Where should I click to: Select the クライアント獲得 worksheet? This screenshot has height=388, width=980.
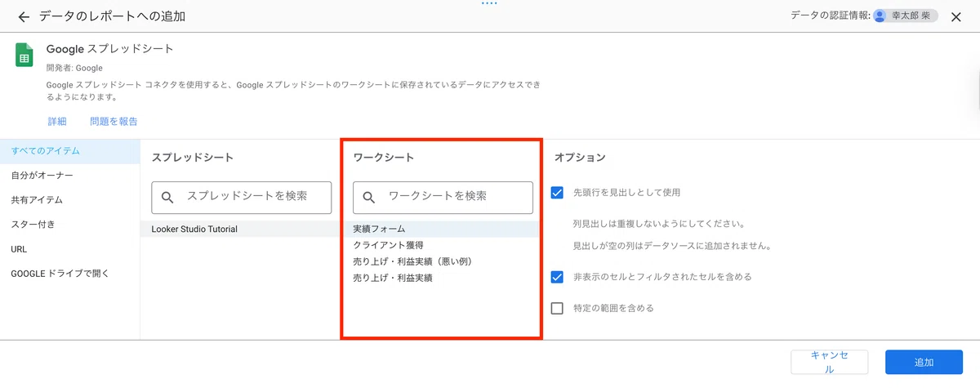pos(441,245)
